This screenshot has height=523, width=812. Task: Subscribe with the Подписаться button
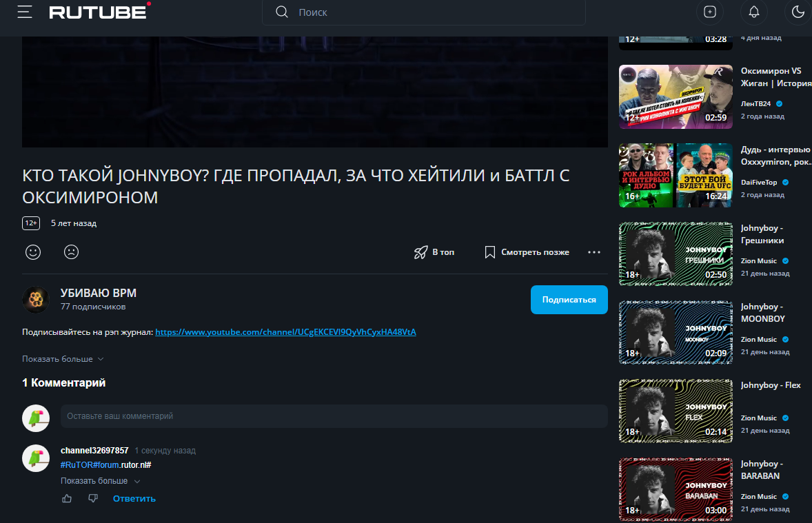click(569, 300)
